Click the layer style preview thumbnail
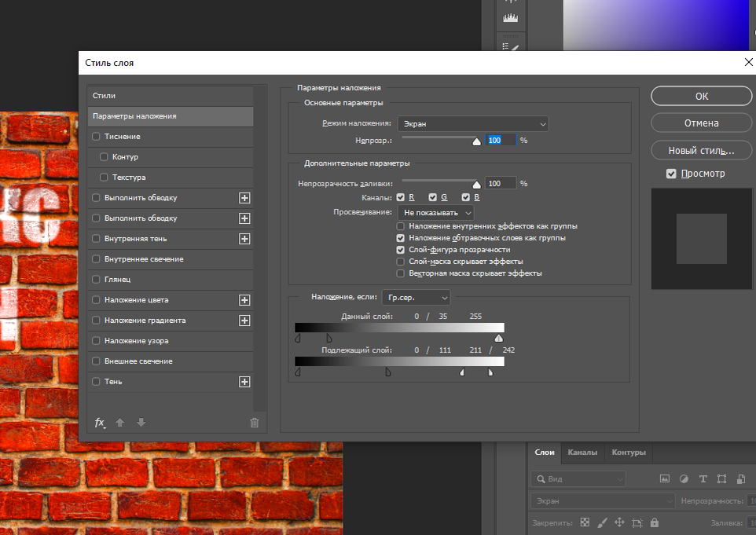The height and width of the screenshot is (535, 756). coord(702,239)
